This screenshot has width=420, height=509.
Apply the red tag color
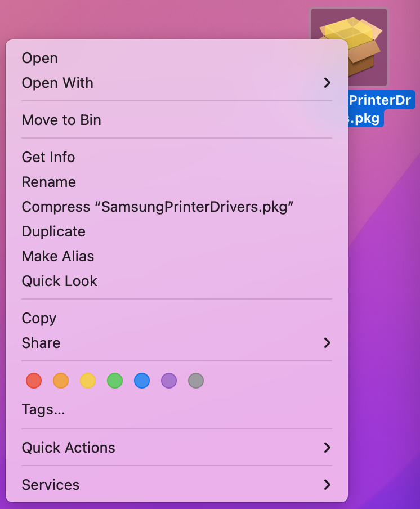34,381
